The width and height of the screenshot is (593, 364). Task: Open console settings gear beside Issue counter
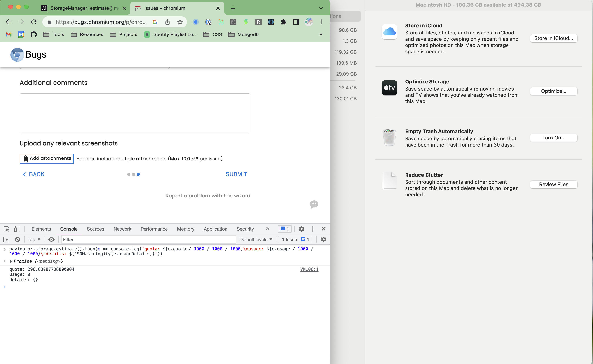(x=324, y=240)
